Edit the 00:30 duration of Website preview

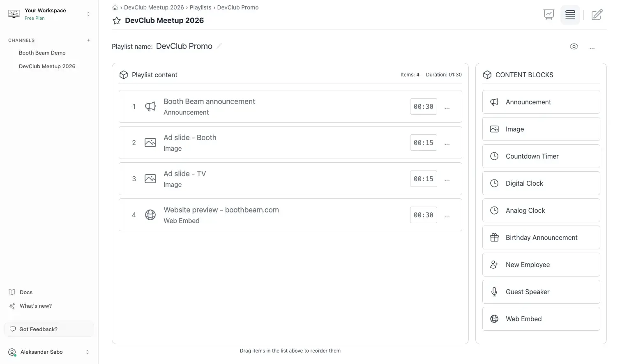[x=424, y=215]
